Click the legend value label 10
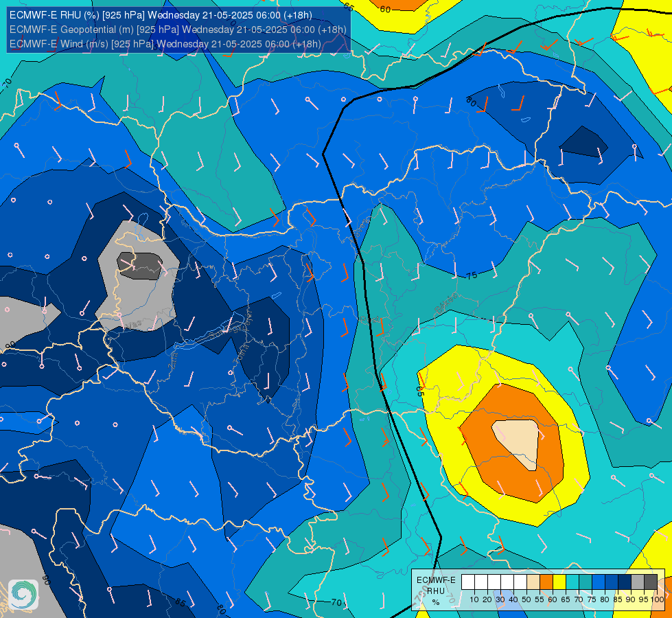Image resolution: width=672 pixels, height=618 pixels. 474,599
